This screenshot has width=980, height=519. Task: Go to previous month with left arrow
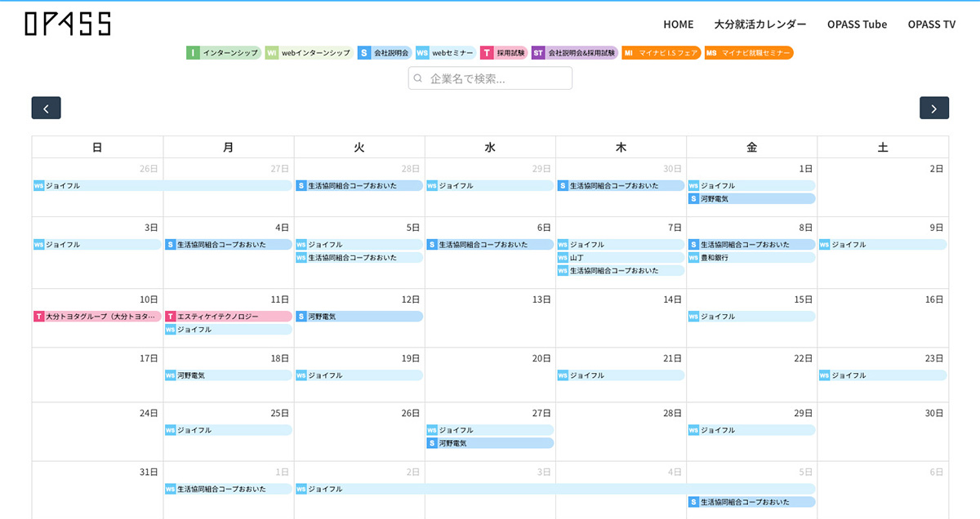point(46,109)
